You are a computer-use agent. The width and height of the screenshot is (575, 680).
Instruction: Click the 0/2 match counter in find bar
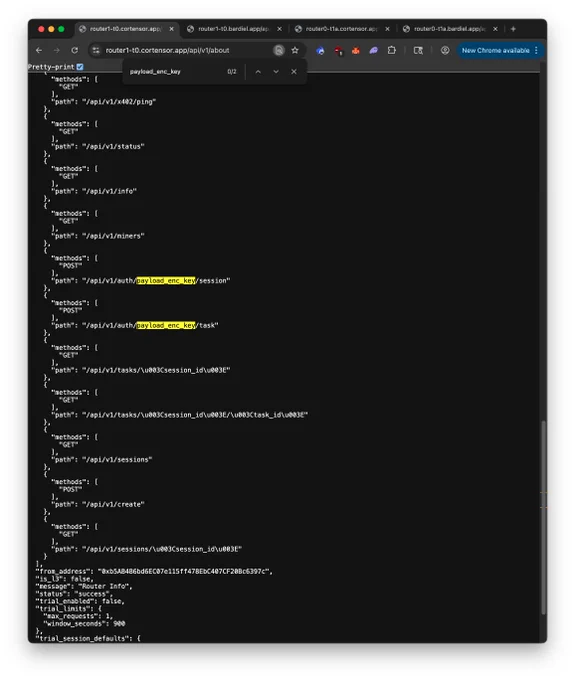pyautogui.click(x=232, y=72)
